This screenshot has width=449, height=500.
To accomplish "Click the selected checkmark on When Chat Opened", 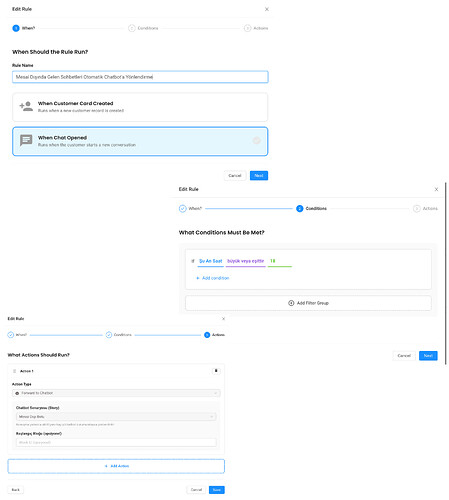I will click(x=256, y=141).
